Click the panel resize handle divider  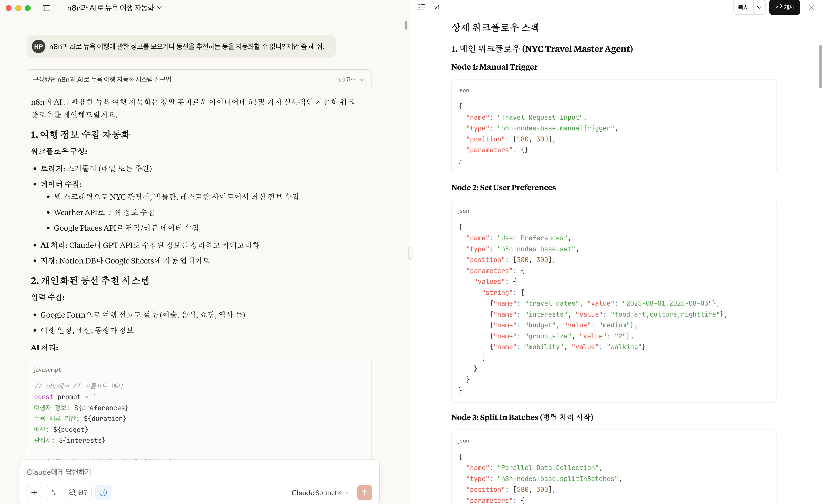pyautogui.click(x=410, y=253)
